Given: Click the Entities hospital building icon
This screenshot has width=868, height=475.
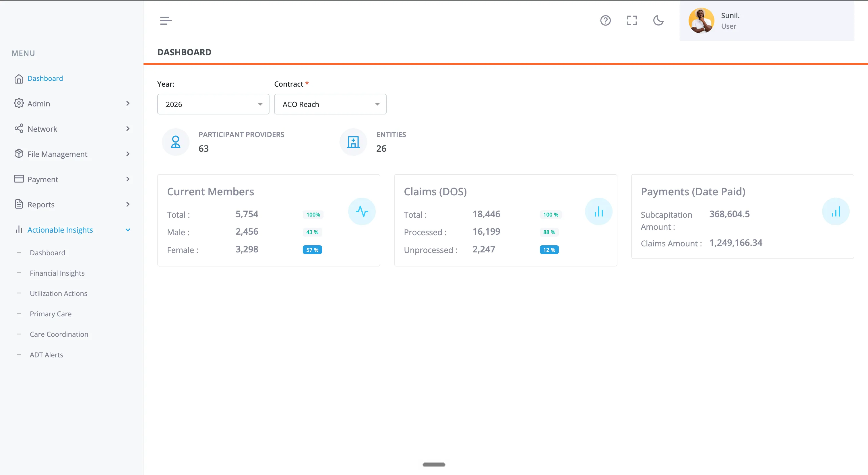Looking at the screenshot, I should (x=353, y=142).
